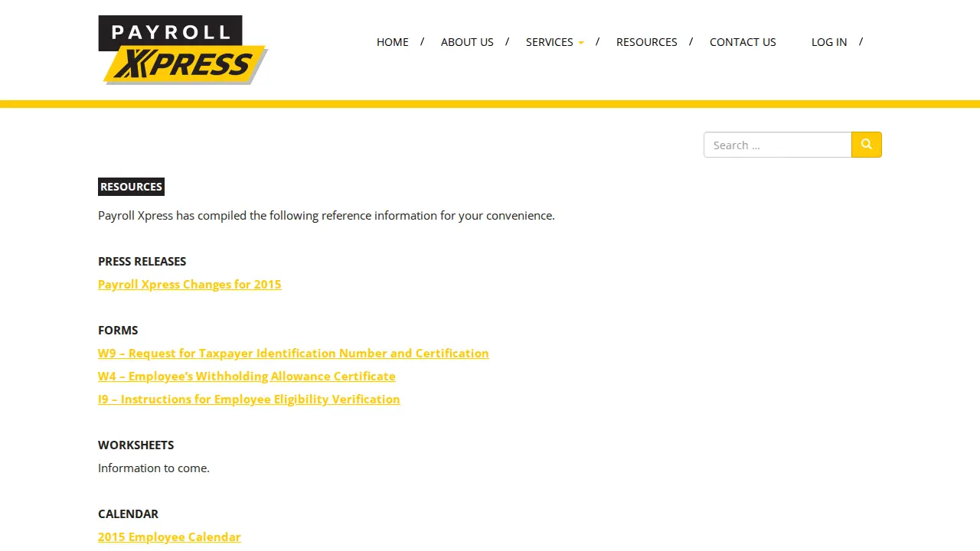Open W4 Withholding Allowance Certificate link
Image resolution: width=980 pixels, height=551 pixels.
click(x=247, y=376)
